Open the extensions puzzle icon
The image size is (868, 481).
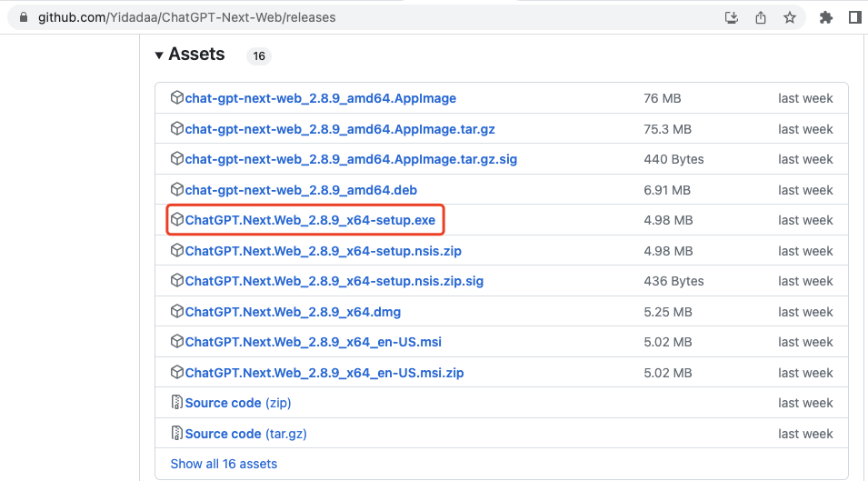coord(826,17)
